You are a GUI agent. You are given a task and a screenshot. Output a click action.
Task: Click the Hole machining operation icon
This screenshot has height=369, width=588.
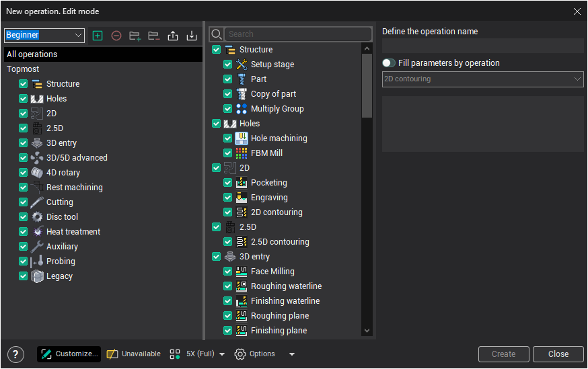(242, 138)
